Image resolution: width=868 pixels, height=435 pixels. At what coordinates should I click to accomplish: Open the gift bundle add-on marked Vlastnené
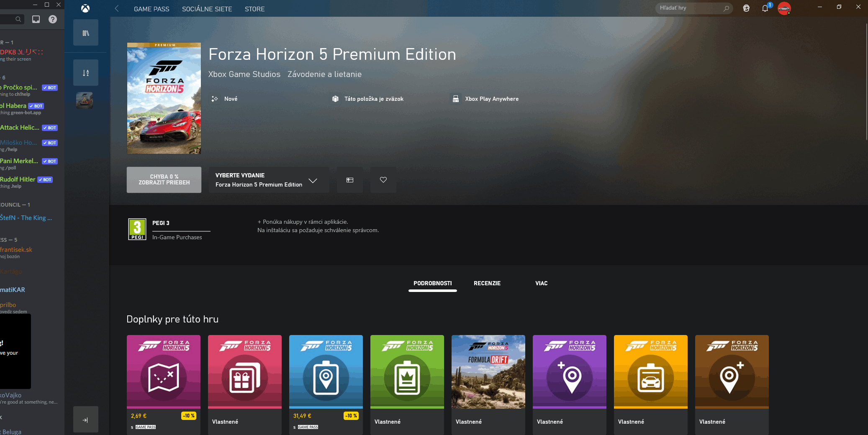[245, 385]
